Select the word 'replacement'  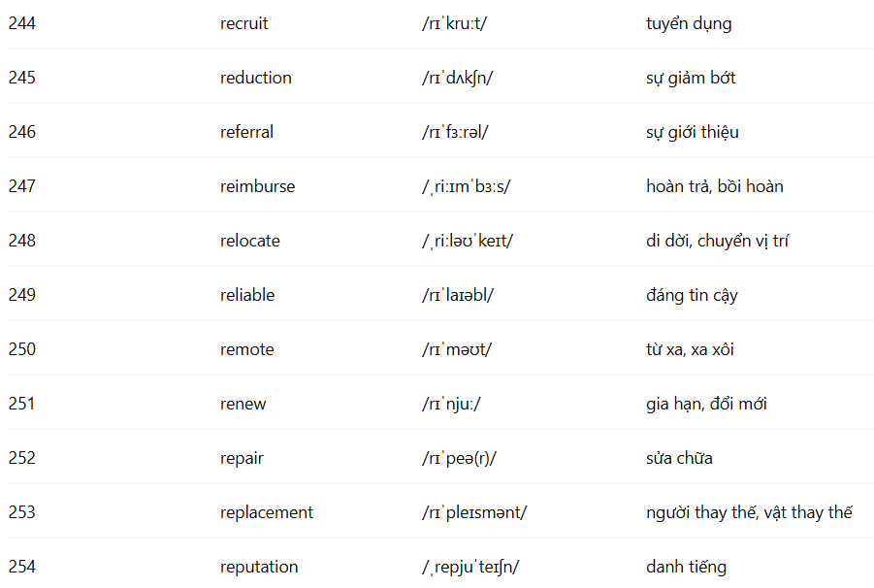click(267, 512)
